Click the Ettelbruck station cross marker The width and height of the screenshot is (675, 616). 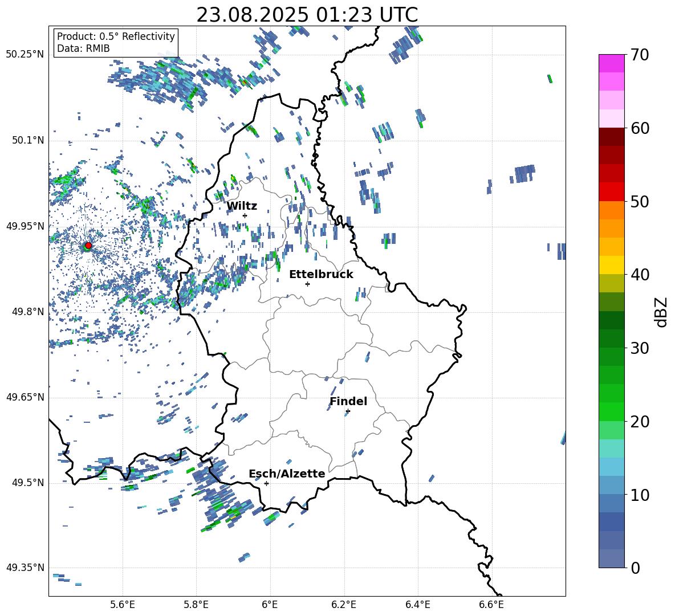pos(307,284)
